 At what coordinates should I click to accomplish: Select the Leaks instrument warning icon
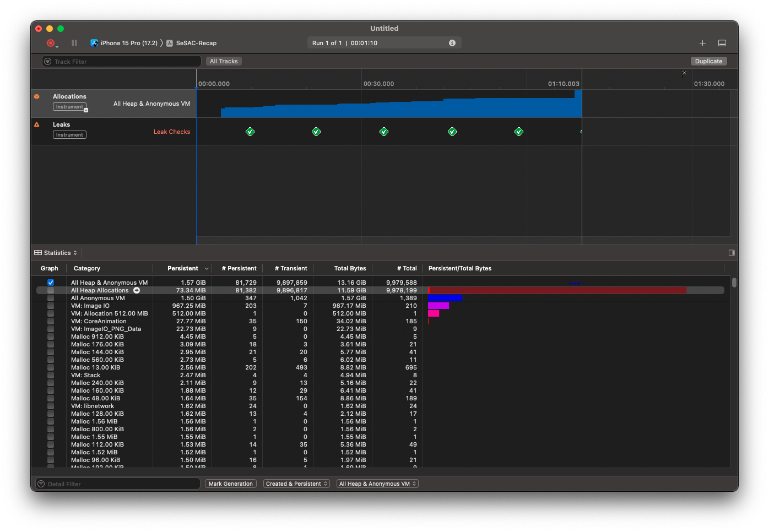click(x=37, y=124)
